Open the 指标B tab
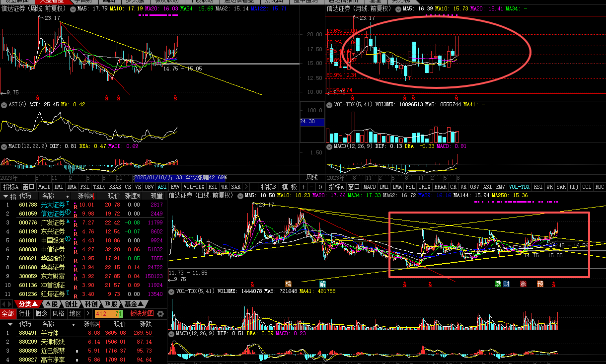This screenshot has width=606, height=364. (x=269, y=187)
